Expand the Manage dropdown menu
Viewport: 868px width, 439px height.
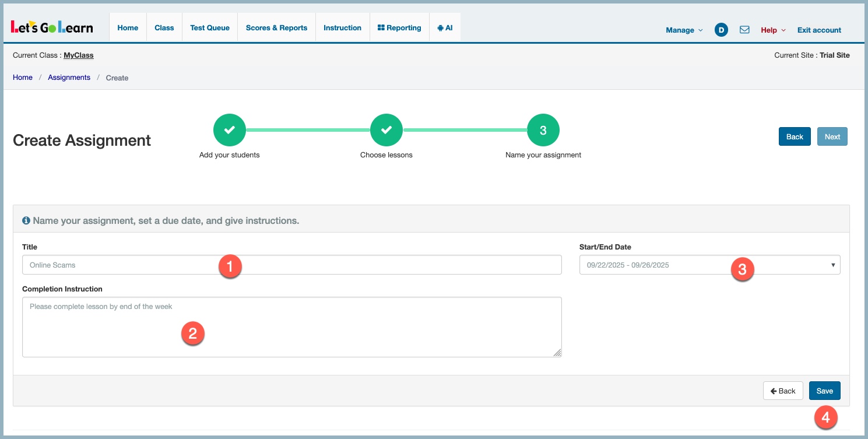pyautogui.click(x=684, y=30)
